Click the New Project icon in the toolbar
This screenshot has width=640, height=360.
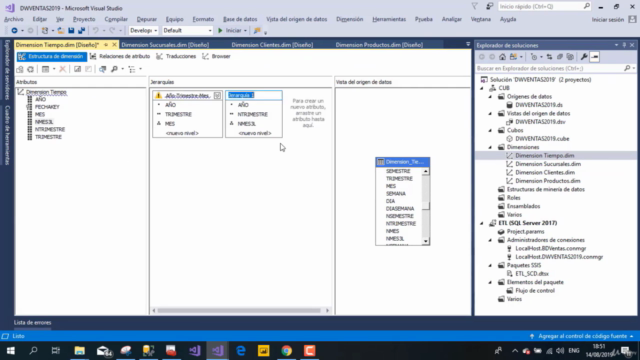tap(45, 31)
